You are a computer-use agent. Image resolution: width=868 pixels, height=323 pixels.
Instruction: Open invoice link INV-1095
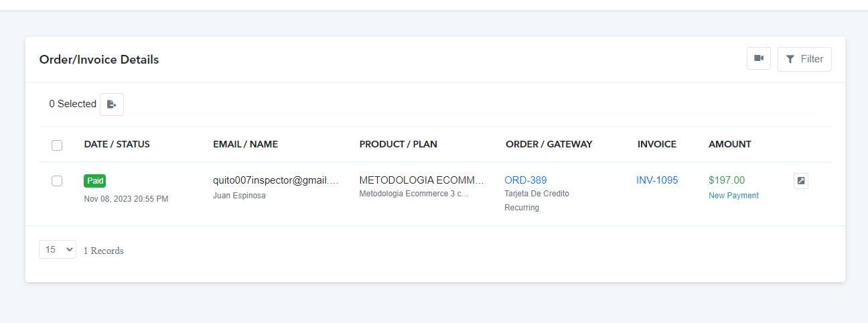tap(657, 180)
